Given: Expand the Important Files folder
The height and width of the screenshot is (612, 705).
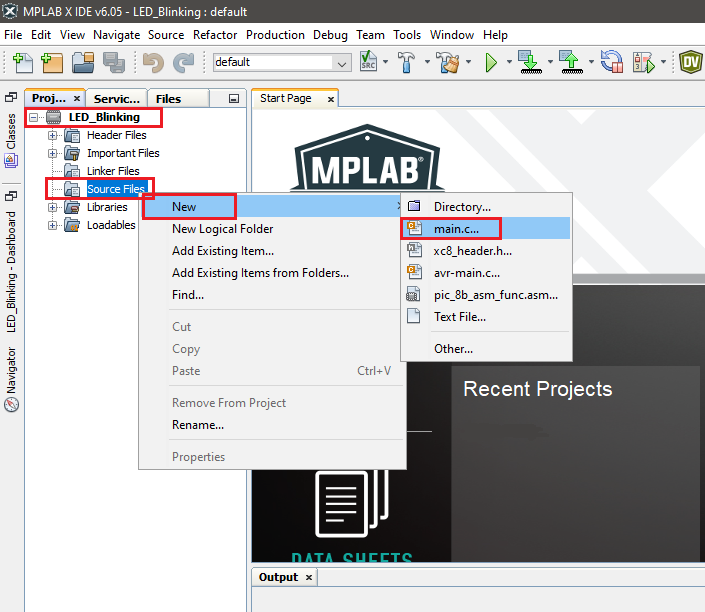Looking at the screenshot, I should 53,153.
